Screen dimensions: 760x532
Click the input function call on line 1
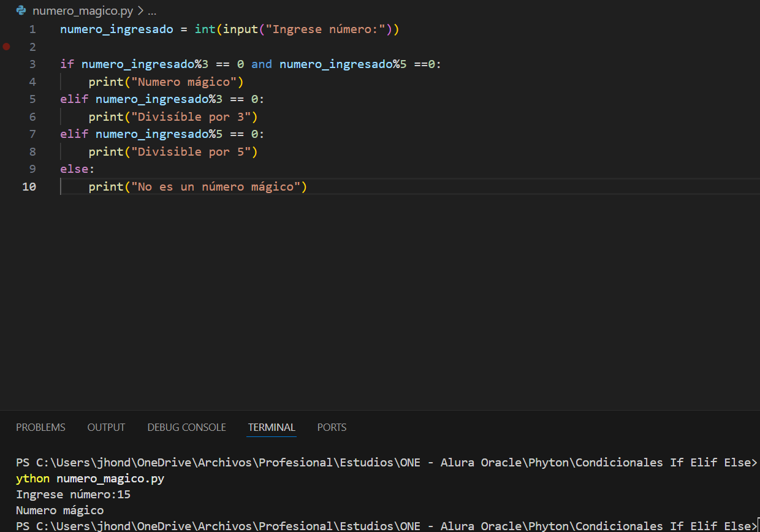click(x=240, y=29)
